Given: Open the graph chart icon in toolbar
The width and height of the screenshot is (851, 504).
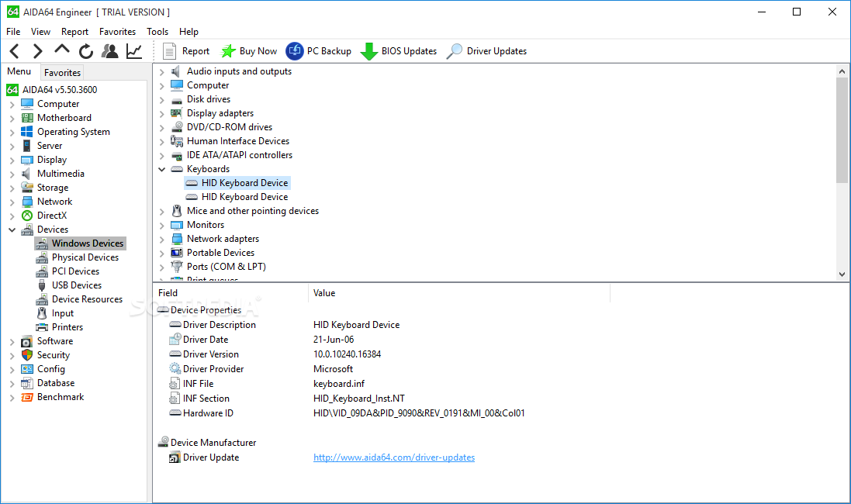Looking at the screenshot, I should tap(134, 51).
